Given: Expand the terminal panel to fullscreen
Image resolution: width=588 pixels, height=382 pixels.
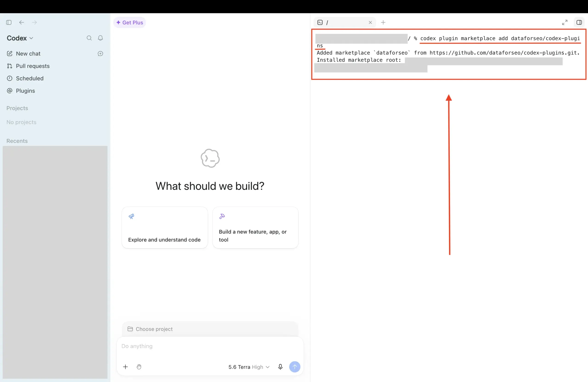Looking at the screenshot, I should 565,22.
